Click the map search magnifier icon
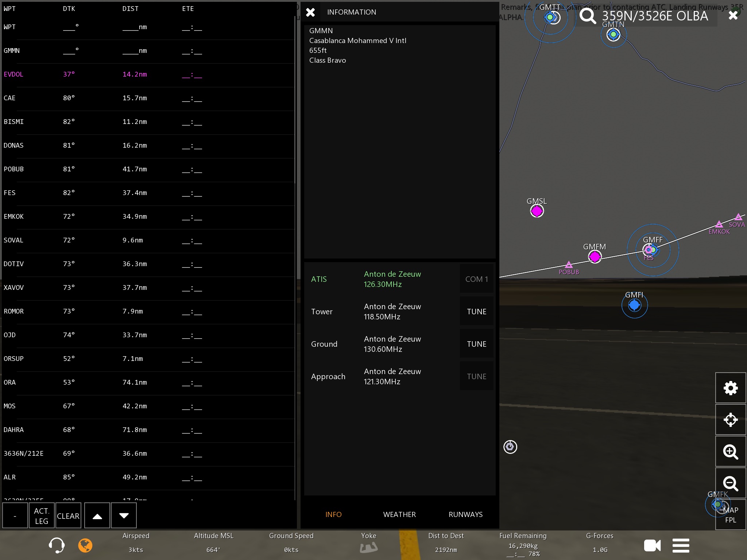The image size is (747, 560). [x=588, y=16]
